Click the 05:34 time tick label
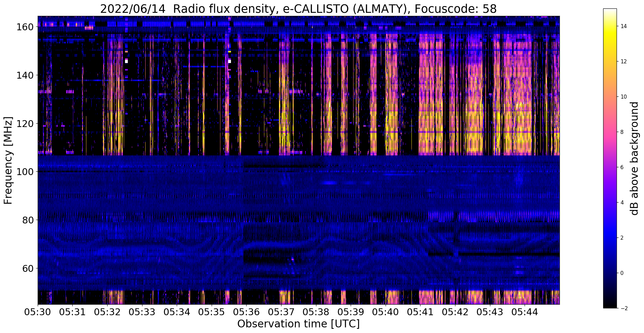Image resolution: width=644 pixels, height=333 pixels. [x=177, y=312]
